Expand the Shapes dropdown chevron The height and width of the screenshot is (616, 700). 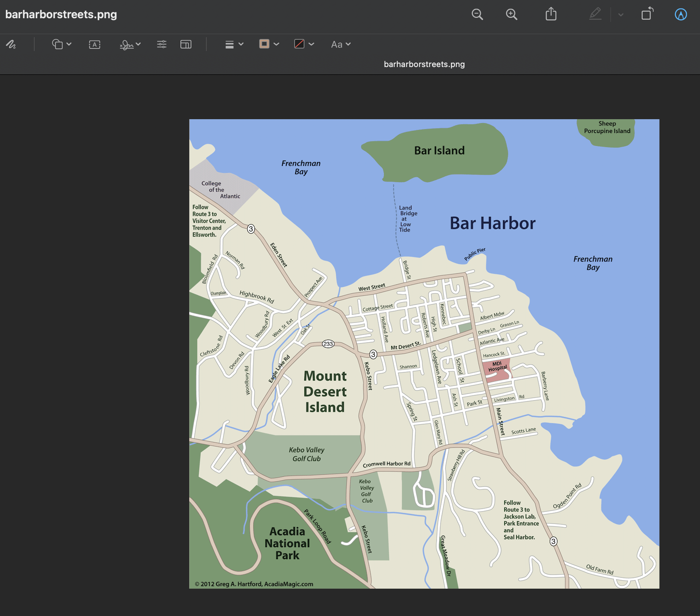(x=69, y=44)
